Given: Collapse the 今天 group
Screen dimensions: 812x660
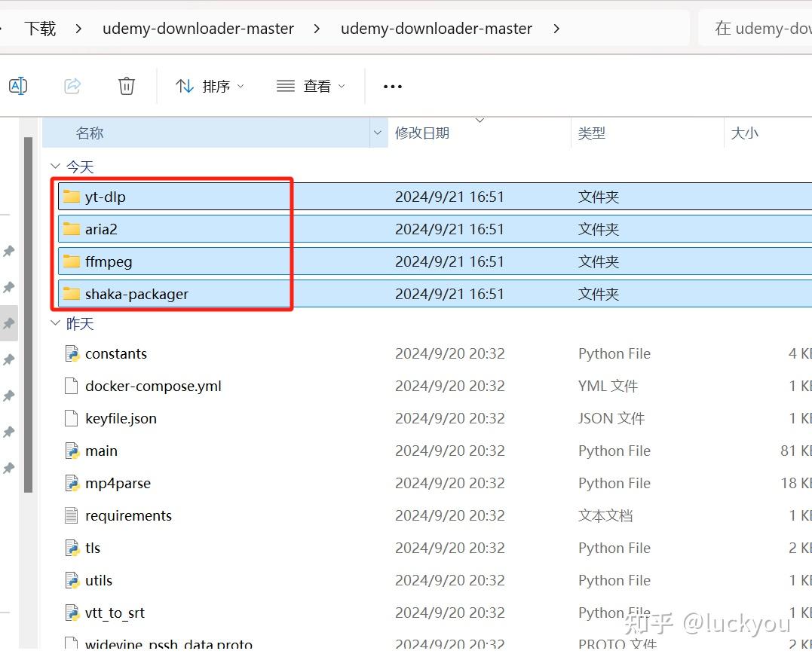Looking at the screenshot, I should point(54,166).
